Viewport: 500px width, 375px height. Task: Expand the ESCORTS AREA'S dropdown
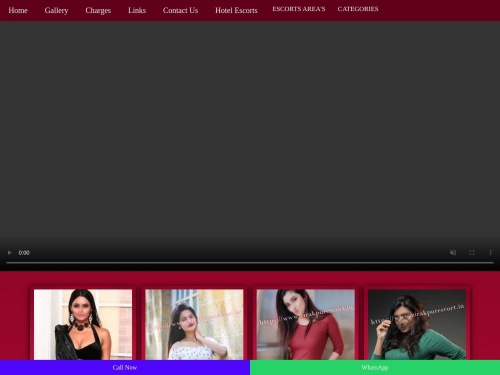click(299, 9)
